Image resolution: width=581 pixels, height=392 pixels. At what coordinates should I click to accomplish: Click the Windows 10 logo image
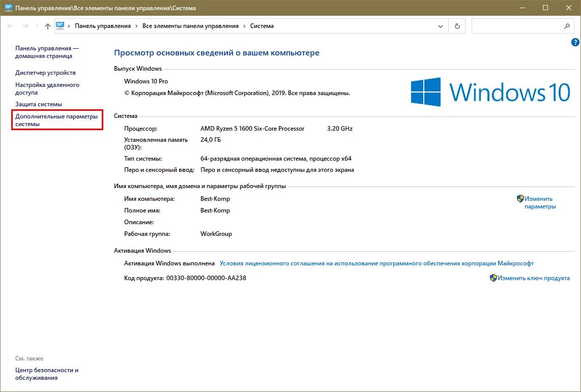click(x=490, y=92)
